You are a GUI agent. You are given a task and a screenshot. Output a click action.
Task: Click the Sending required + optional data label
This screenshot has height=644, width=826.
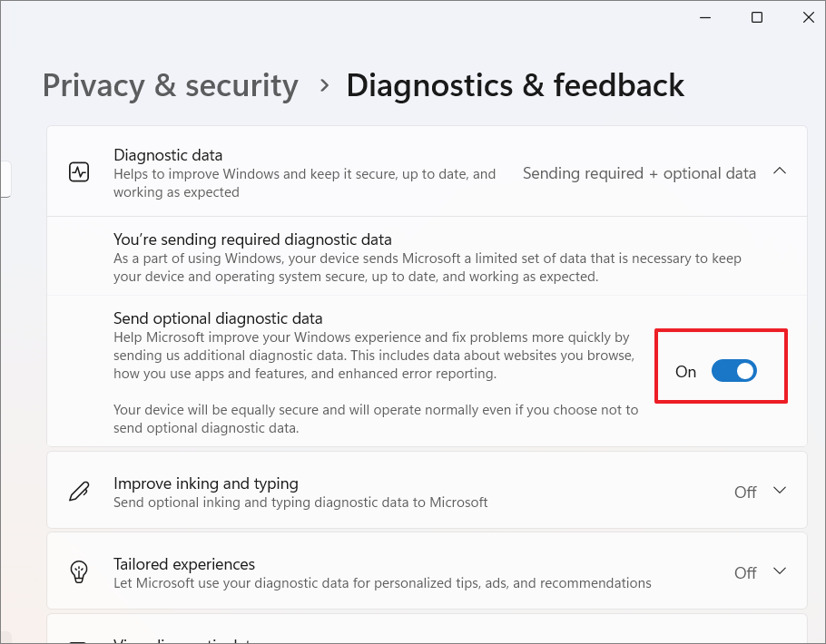click(x=638, y=172)
